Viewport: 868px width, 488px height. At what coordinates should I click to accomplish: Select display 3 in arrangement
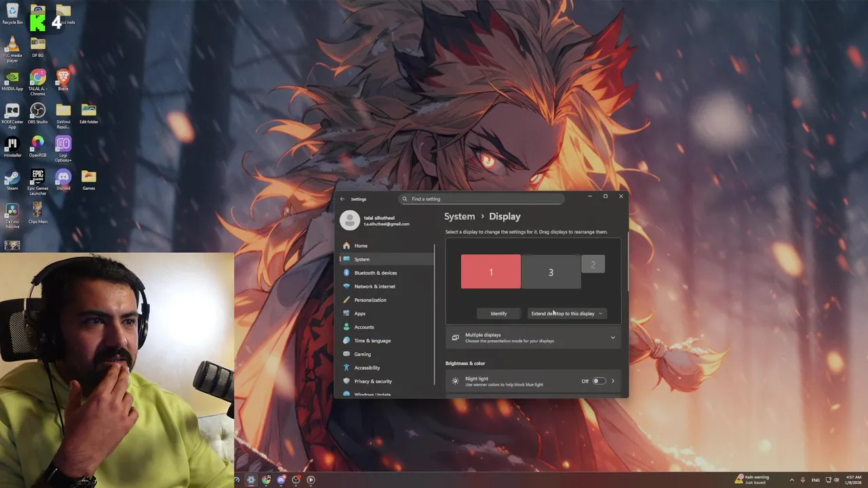coord(551,272)
